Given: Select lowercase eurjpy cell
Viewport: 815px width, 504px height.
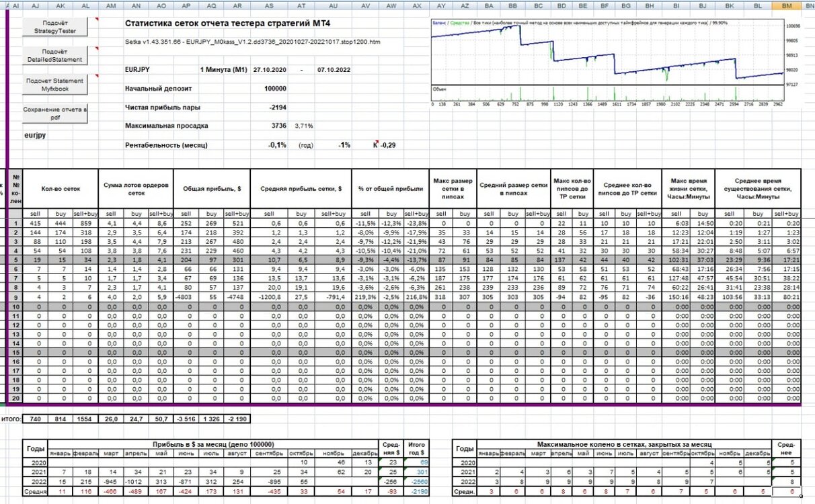Looking at the screenshot, I should click(x=35, y=135).
